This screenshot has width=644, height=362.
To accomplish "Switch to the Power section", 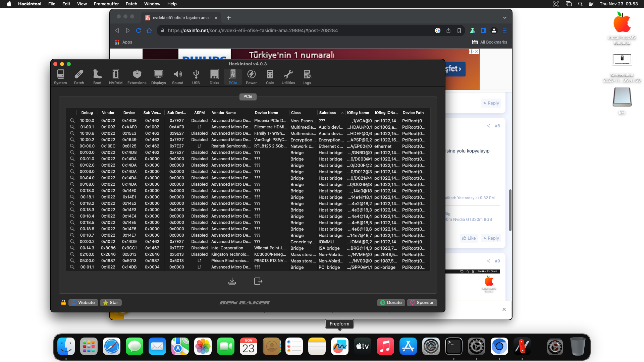I will [251, 76].
